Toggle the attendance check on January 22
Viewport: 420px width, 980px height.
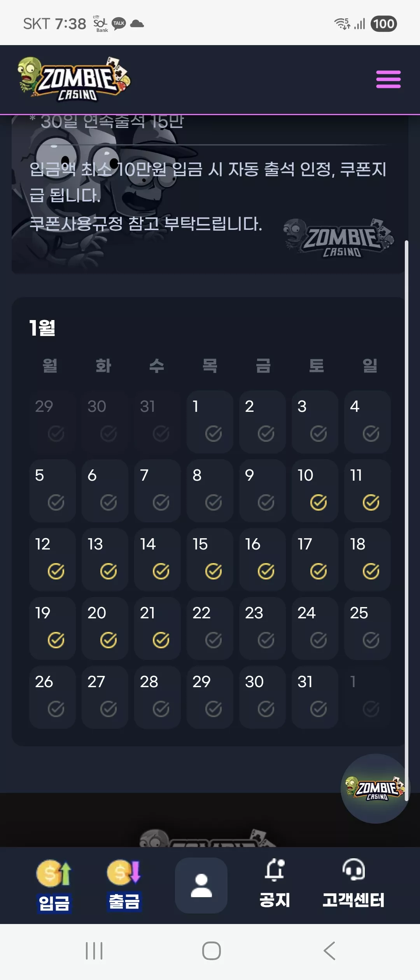[x=213, y=640]
